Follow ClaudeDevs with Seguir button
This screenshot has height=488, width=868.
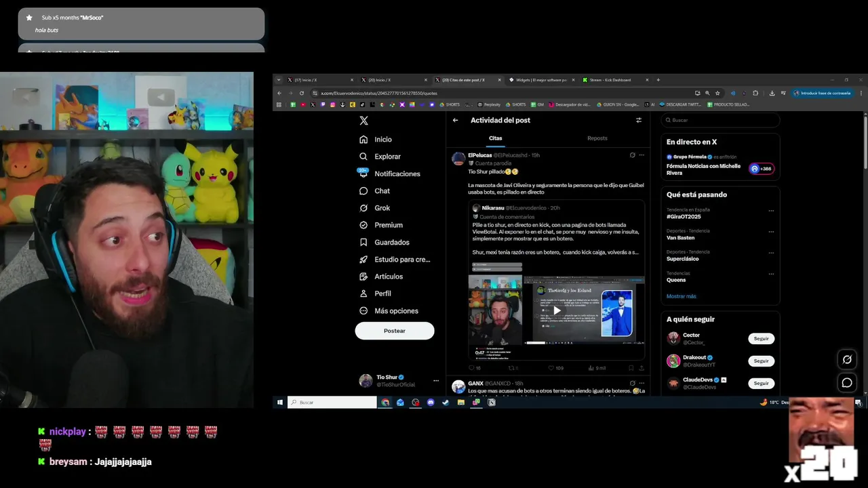pyautogui.click(x=762, y=383)
